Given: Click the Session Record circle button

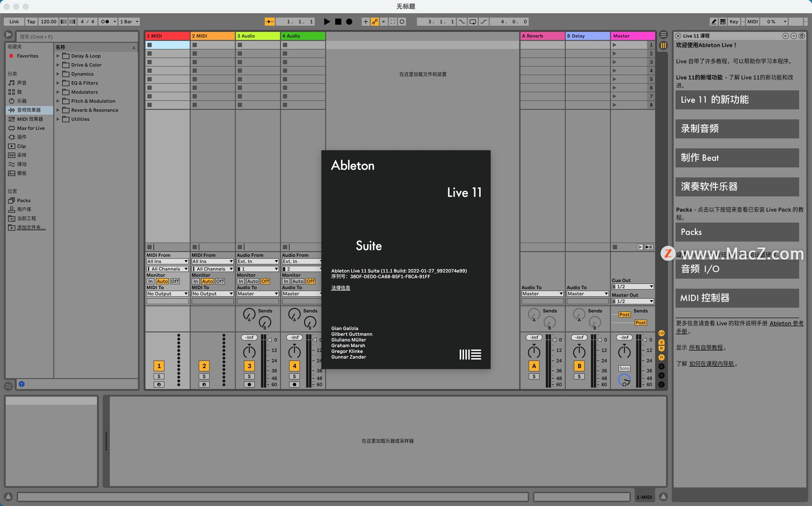Looking at the screenshot, I should [x=402, y=22].
